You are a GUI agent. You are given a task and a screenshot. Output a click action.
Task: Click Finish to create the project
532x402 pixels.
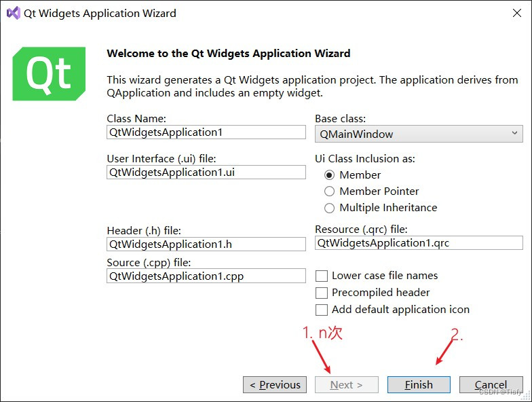click(419, 384)
